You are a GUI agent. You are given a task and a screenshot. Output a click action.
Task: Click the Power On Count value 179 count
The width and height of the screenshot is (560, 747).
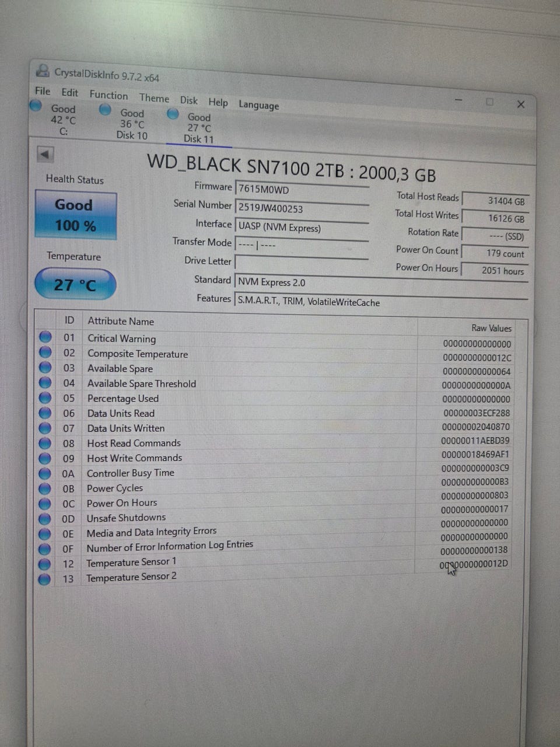coord(495,253)
